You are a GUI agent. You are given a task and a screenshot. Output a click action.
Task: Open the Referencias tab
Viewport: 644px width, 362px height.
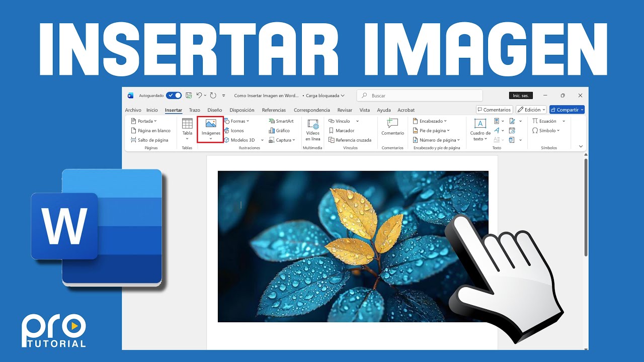point(274,110)
